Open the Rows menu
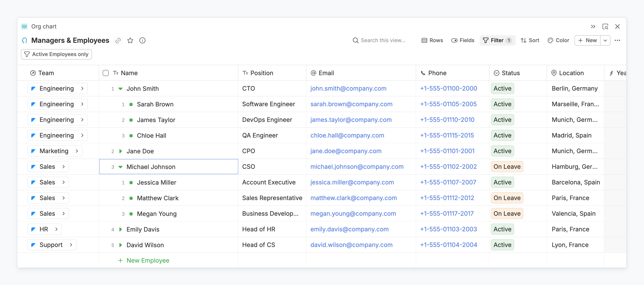The height and width of the screenshot is (285, 644). click(x=432, y=41)
